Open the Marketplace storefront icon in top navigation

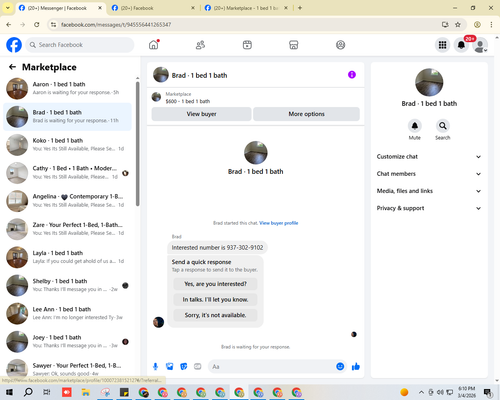[294, 45]
